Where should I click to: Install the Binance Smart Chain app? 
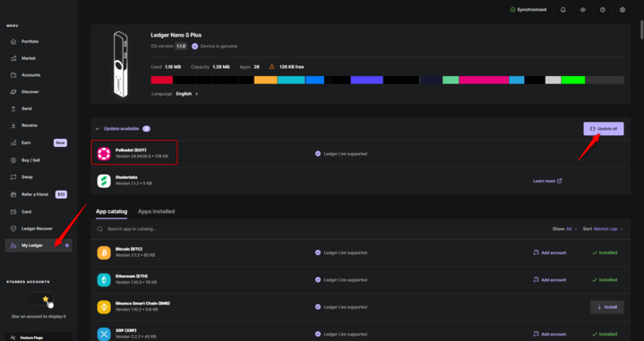point(607,307)
